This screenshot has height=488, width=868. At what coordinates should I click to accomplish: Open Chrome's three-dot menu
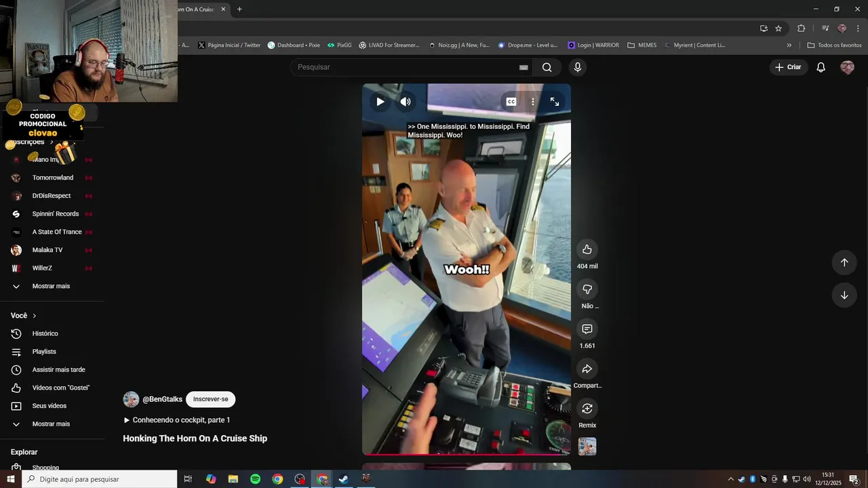click(858, 28)
